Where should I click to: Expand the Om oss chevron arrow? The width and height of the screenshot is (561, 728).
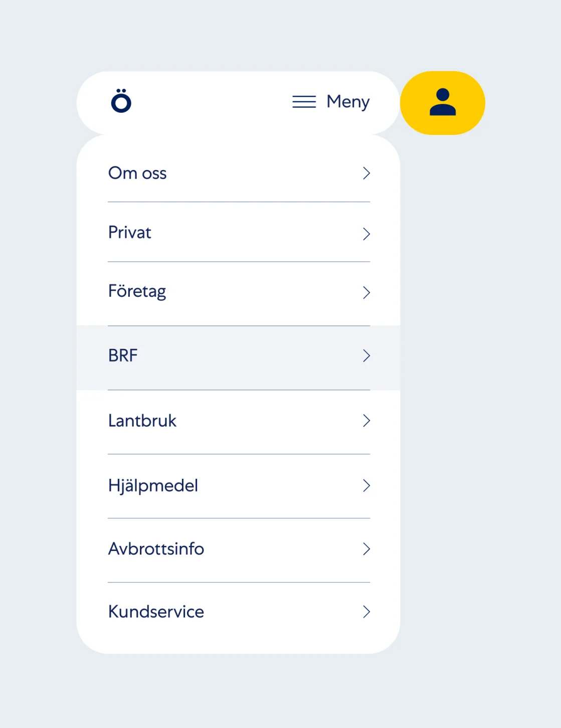(x=366, y=173)
